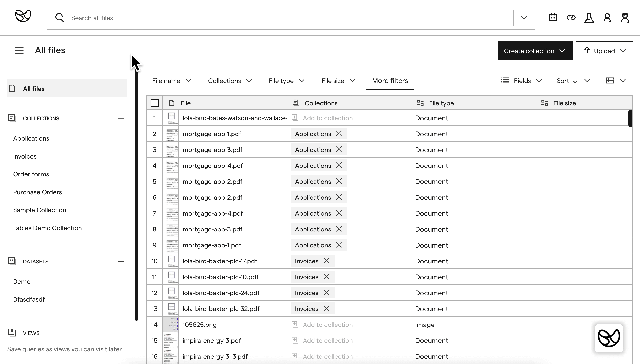640x364 pixels.
Task: Open the Tables Demo Collection
Action: [47, 228]
